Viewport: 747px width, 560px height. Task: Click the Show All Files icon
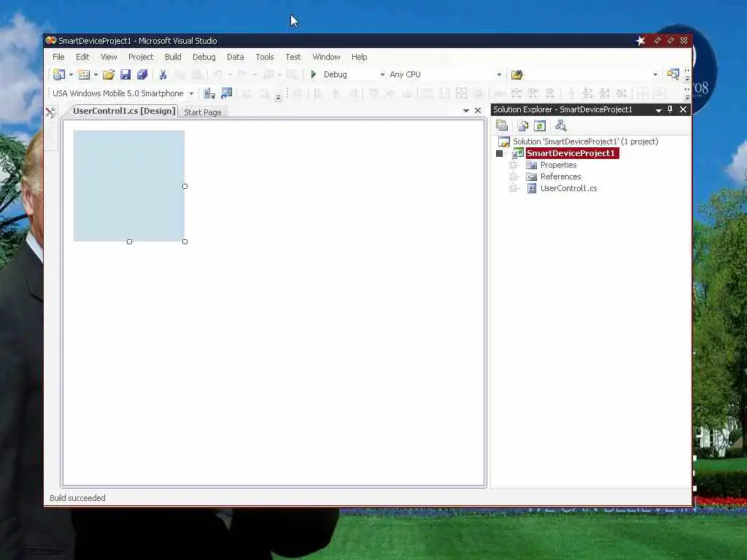(x=523, y=125)
